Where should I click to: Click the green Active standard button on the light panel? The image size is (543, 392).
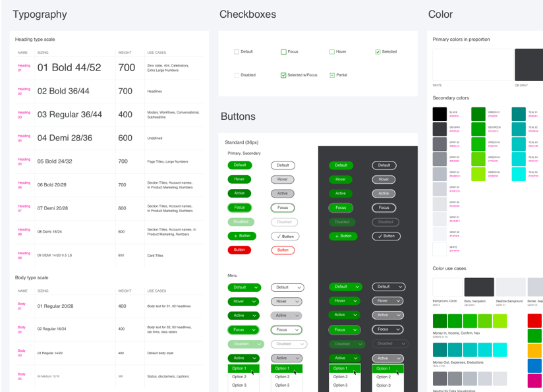(x=239, y=193)
